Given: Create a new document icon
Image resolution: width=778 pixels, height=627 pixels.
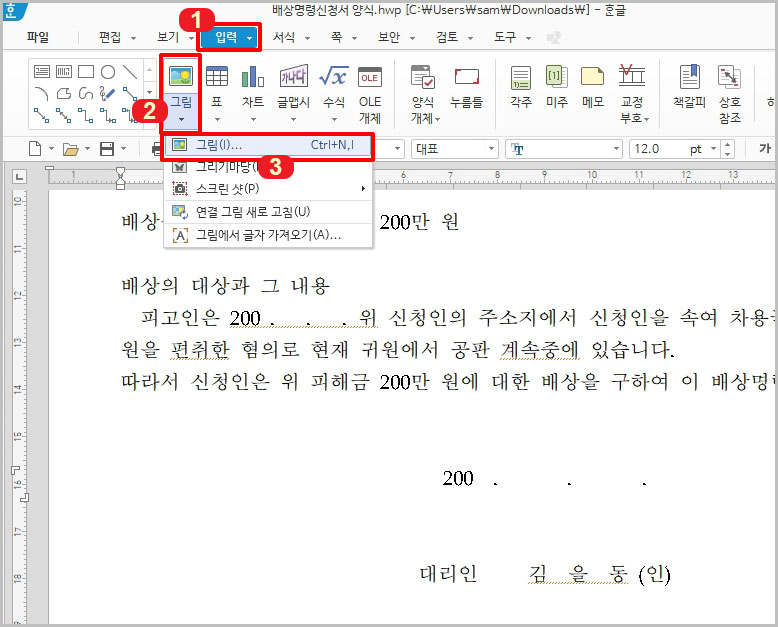Looking at the screenshot, I should 35,149.
